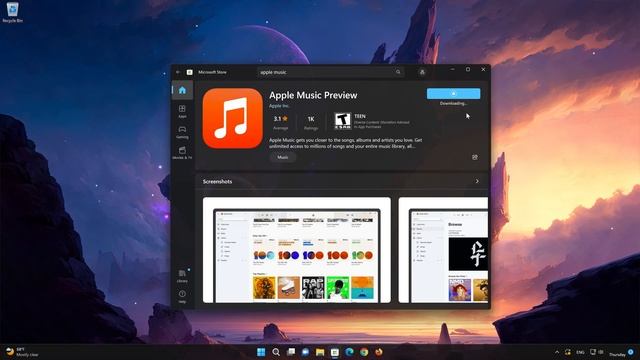Go to the Microsoft Store Home page

[x=182, y=90]
